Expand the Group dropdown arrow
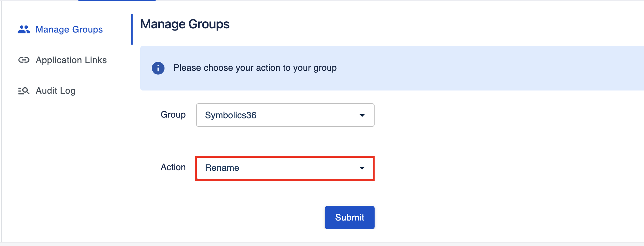The height and width of the screenshot is (246, 644). point(362,115)
